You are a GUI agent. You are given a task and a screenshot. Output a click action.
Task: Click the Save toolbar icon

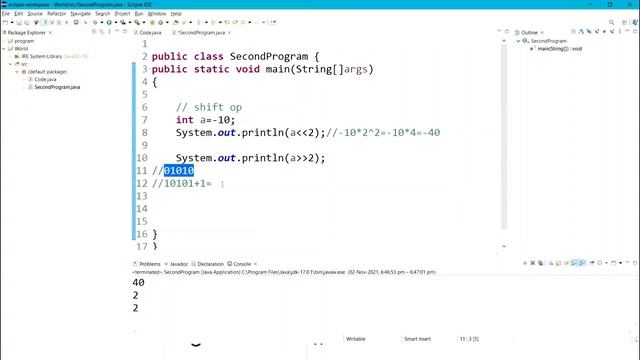[19, 22]
